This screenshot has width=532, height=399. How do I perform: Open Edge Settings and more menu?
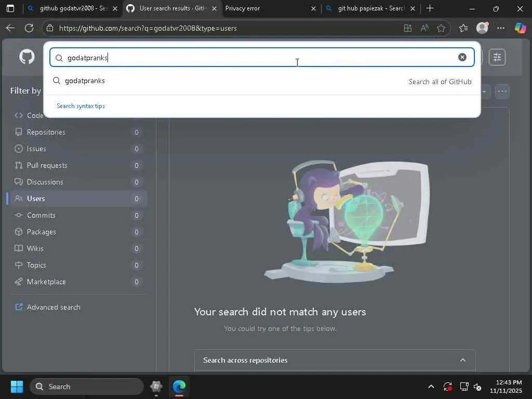[501, 28]
